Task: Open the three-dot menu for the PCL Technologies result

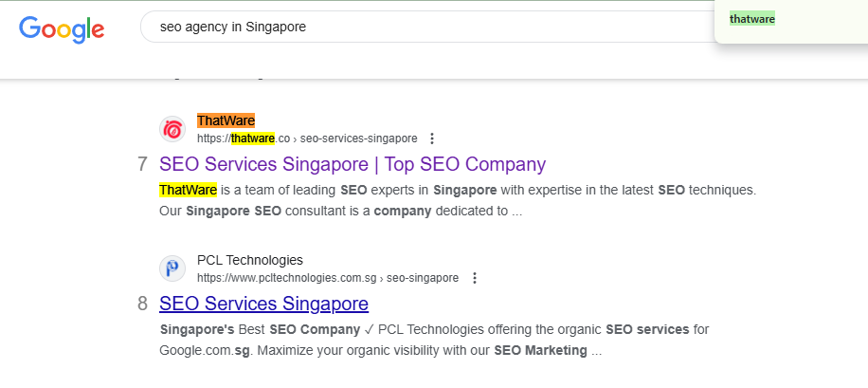Action: coord(474,278)
